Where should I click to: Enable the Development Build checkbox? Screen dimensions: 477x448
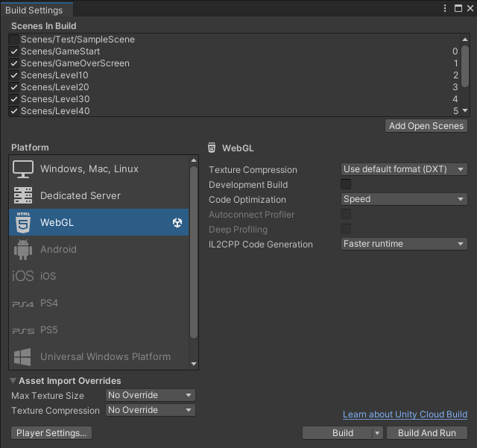(346, 184)
